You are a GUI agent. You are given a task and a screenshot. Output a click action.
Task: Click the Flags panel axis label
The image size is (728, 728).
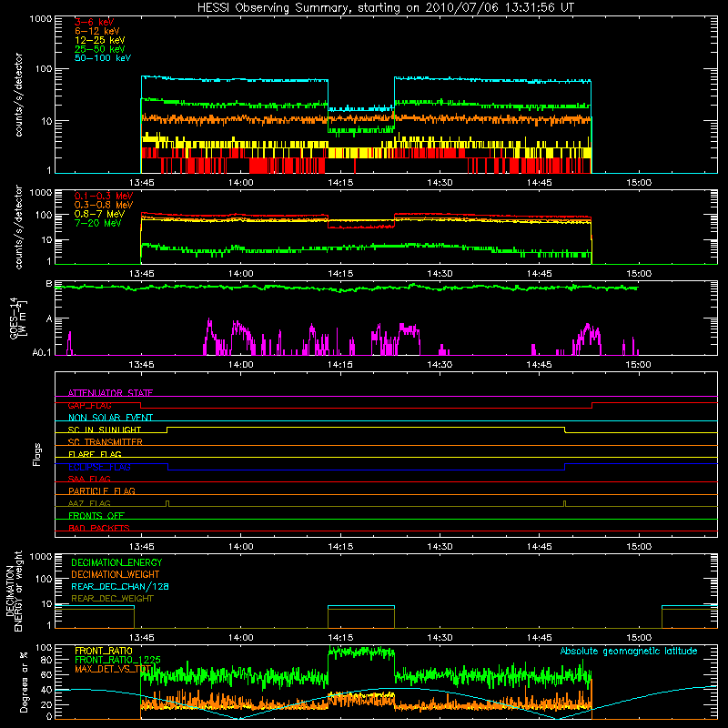point(36,454)
